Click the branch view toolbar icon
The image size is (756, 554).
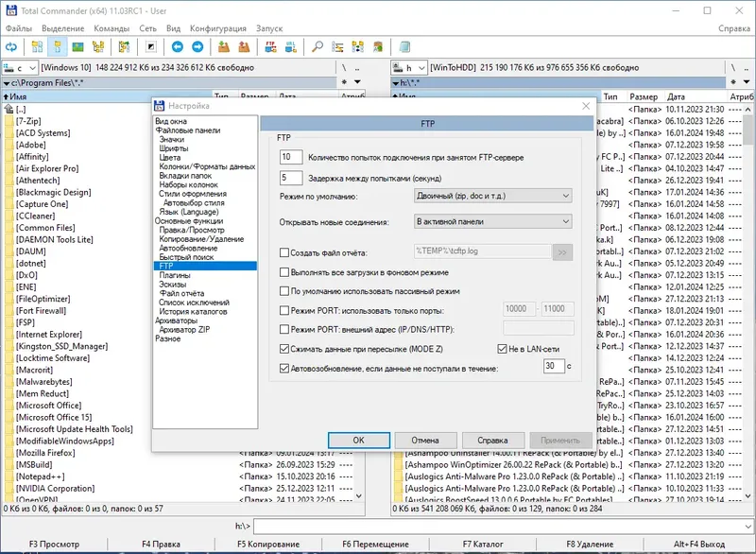click(125, 46)
